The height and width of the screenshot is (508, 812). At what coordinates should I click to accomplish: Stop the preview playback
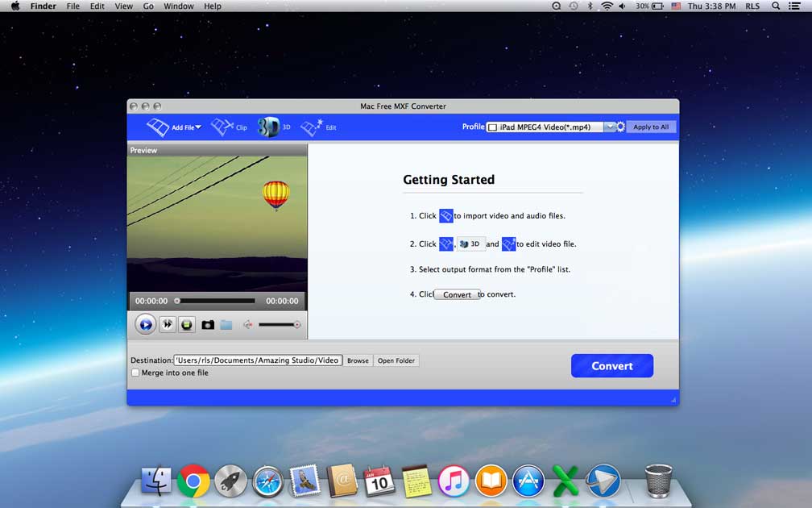click(x=186, y=324)
